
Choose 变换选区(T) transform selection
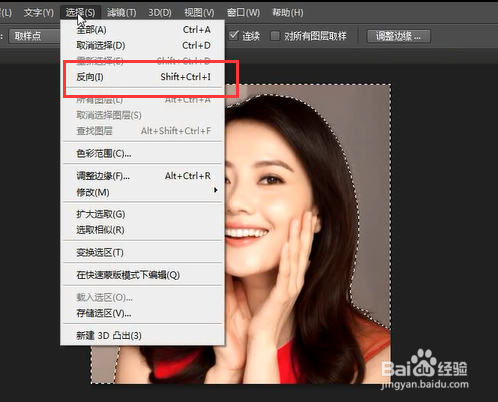pos(143,252)
